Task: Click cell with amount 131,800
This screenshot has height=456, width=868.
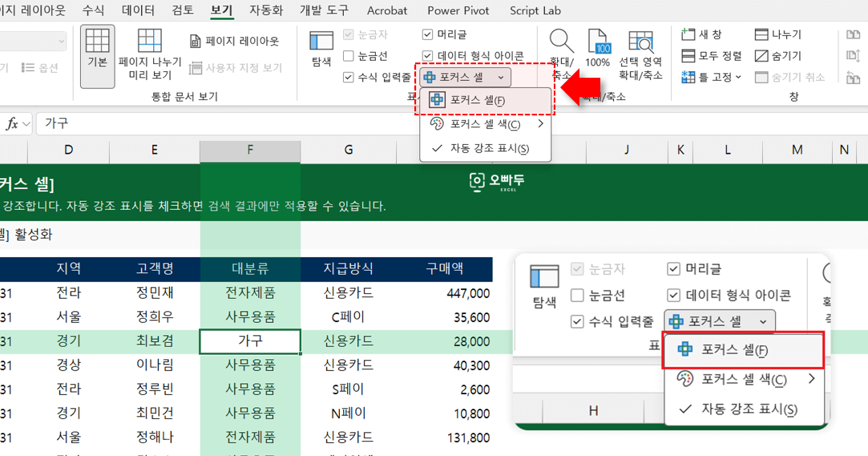Action: 445,438
